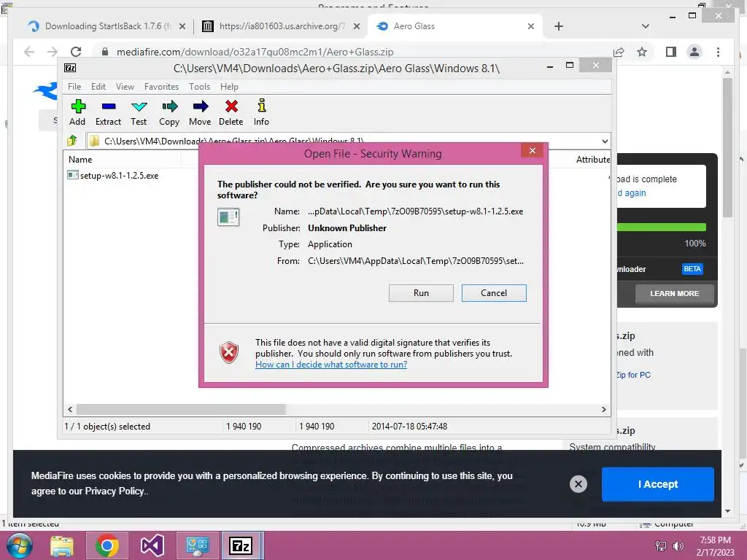This screenshot has width=747, height=560.
Task: Click the 'Zip for PC' link text
Action: 633,375
